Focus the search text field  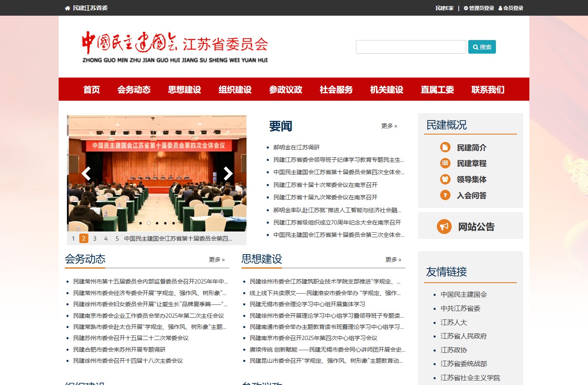coord(411,47)
